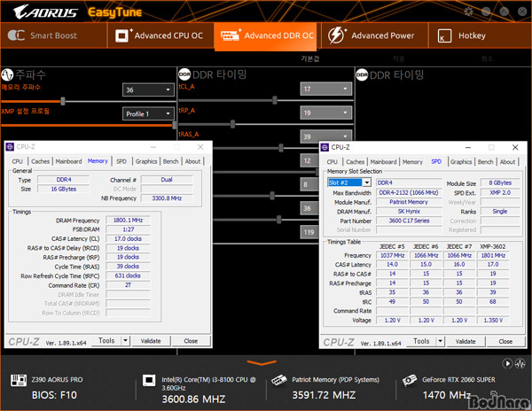Open the Slot #2 dropdown in CPU-Z SPD
The image size is (532, 411).
tap(367, 182)
